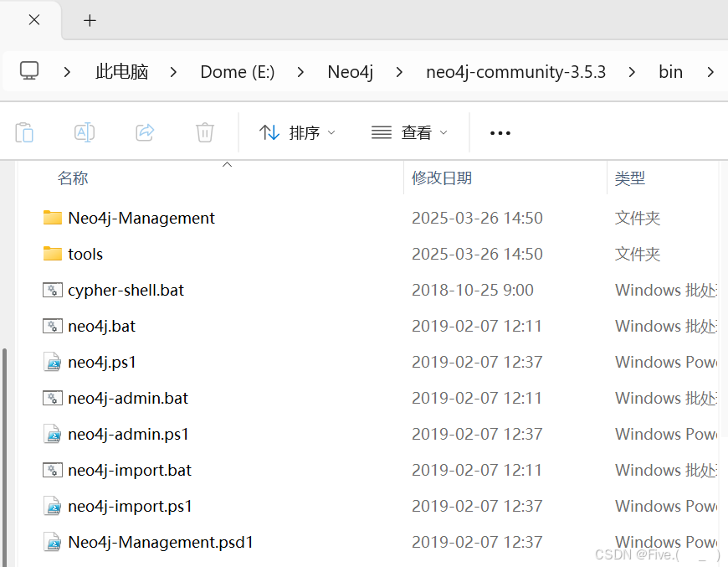Click the vertical scrollbar thumb on left pane

point(5,457)
